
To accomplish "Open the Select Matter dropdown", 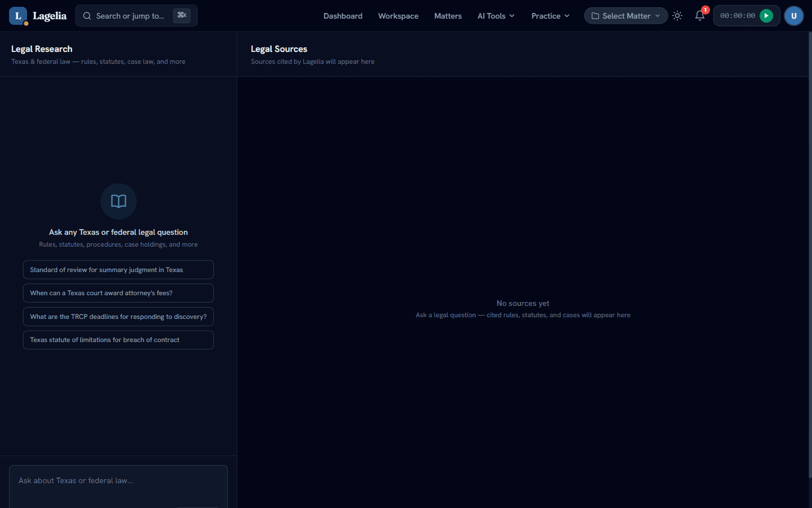I will (x=626, y=16).
